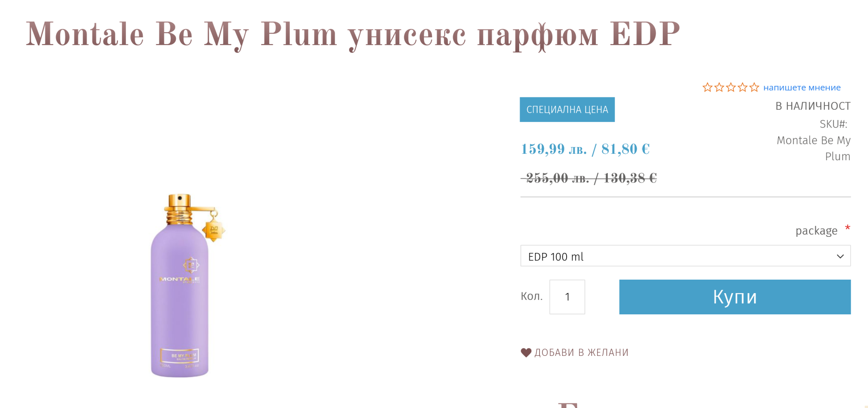The height and width of the screenshot is (408, 868).
Task: Choose the fourth rating star
Action: click(743, 88)
